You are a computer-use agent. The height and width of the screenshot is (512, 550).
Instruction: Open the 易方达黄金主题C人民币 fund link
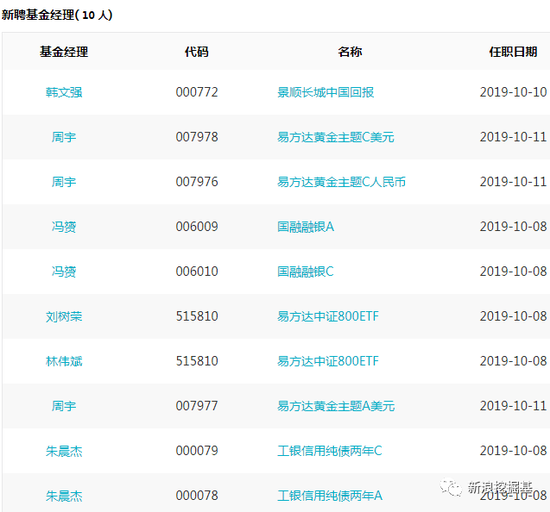(341, 182)
